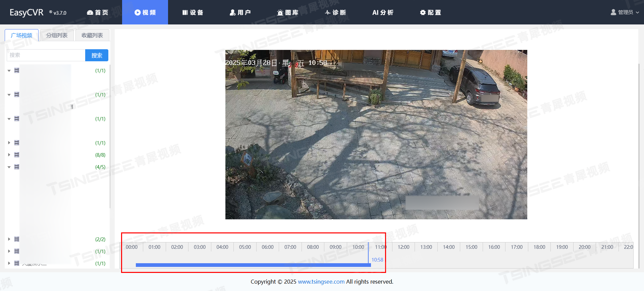This screenshot has height=291, width=644.
Task: Select the 设备 device menu icon
Action: tap(185, 12)
